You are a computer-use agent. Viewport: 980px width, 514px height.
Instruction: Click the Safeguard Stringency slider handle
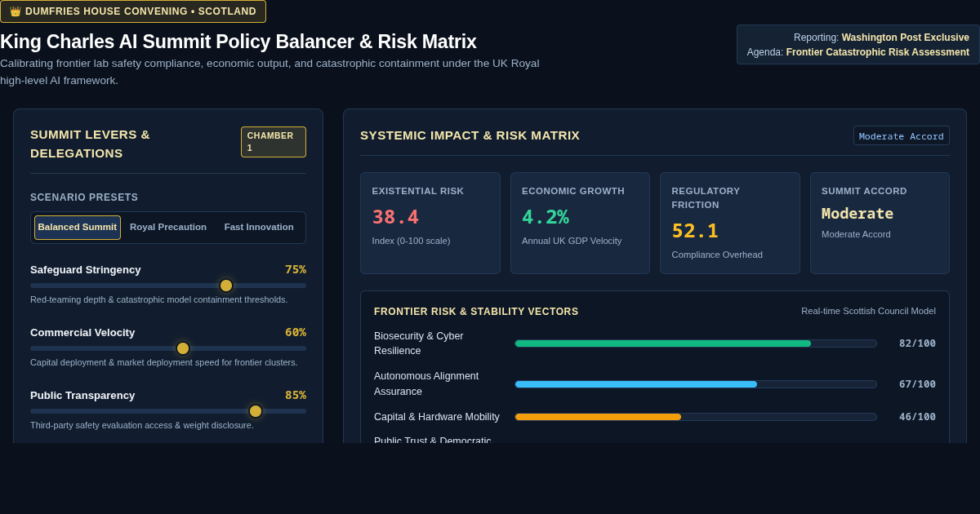point(226,286)
